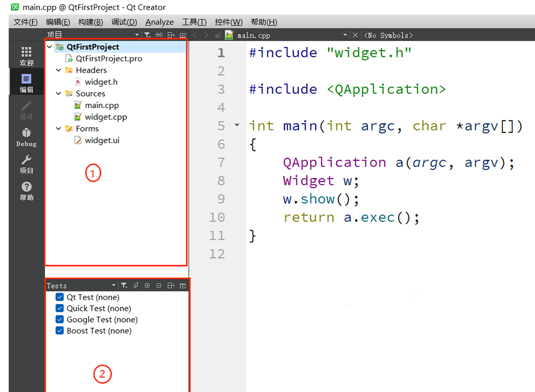Image resolution: width=535 pixels, height=392 pixels.
Task: Click QApplication on code line 7
Action: click(x=334, y=163)
